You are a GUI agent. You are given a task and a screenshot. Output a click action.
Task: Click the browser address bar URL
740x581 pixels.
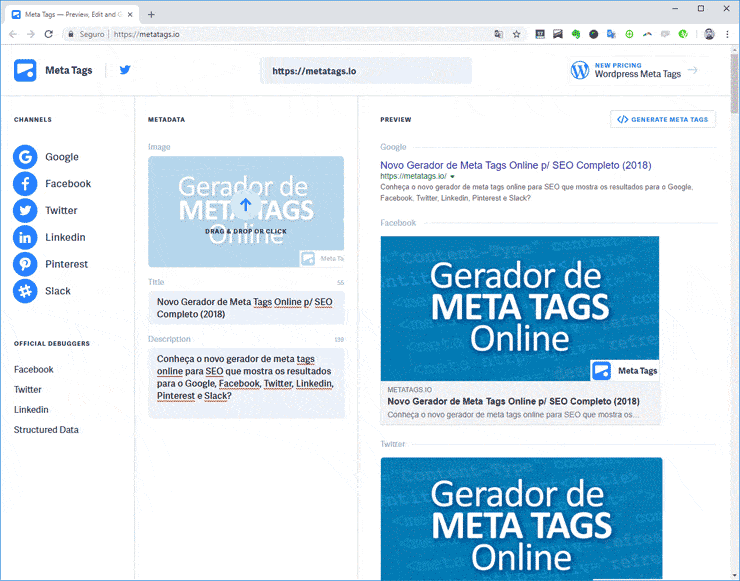click(x=146, y=34)
